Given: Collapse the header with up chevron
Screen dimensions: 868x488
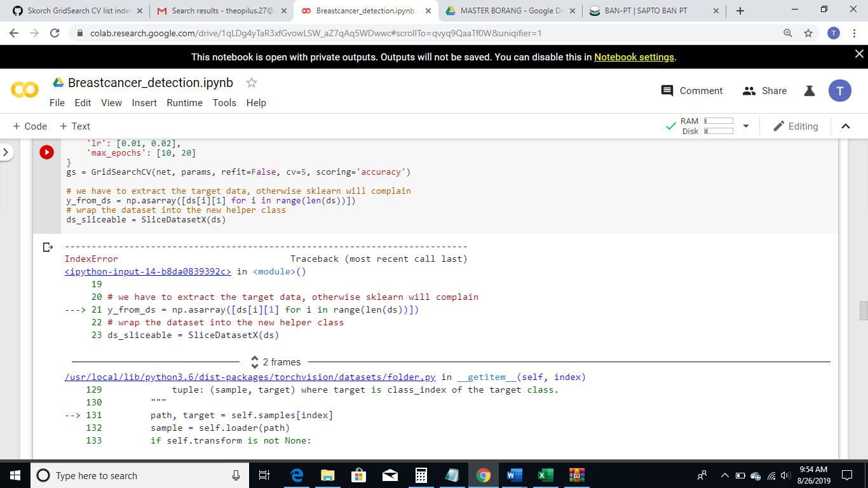Looking at the screenshot, I should click(845, 126).
